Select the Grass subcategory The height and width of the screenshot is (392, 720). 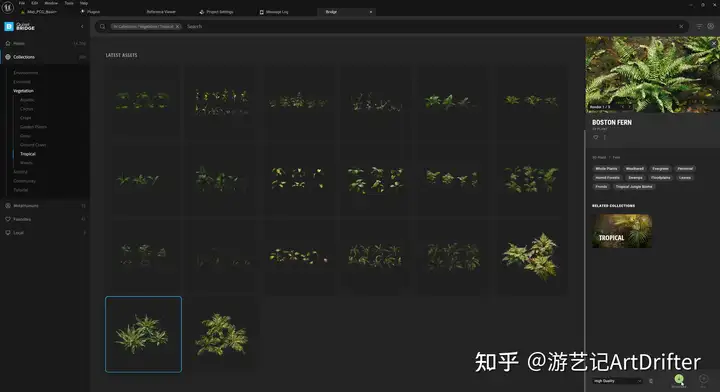pos(25,136)
